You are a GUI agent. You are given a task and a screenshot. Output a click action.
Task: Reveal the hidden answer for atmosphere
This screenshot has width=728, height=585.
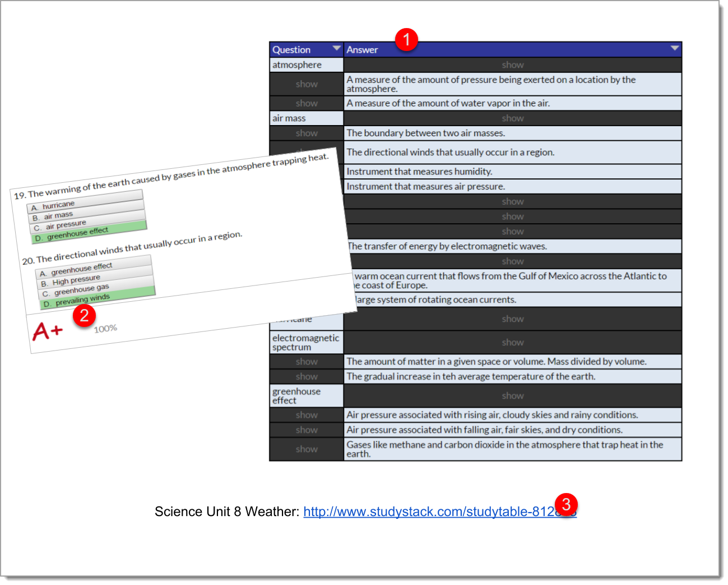[x=512, y=65]
